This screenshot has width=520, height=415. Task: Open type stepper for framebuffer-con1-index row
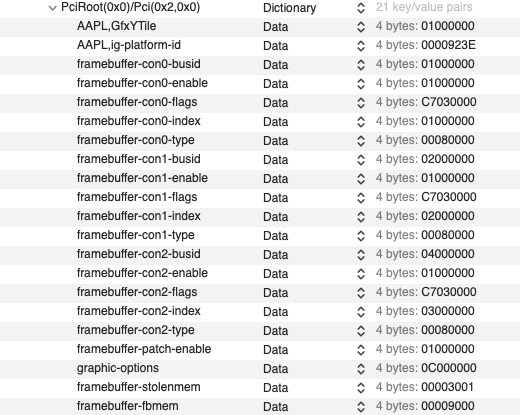coord(361,217)
